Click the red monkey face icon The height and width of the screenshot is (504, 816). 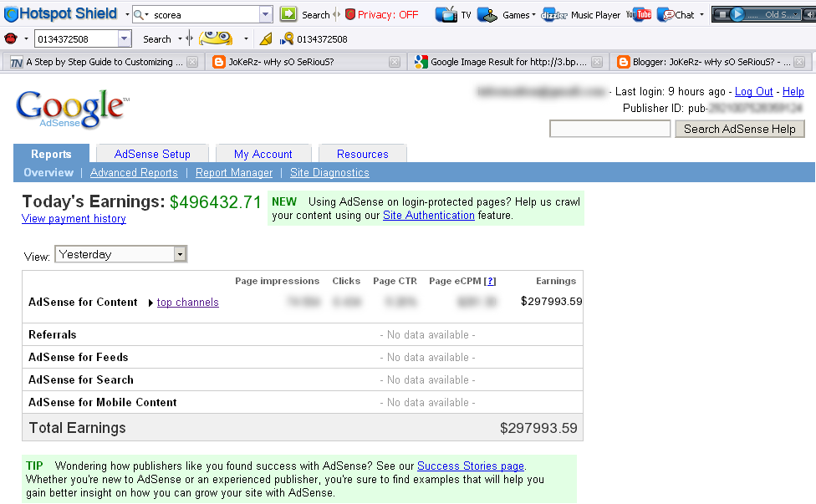(10, 38)
